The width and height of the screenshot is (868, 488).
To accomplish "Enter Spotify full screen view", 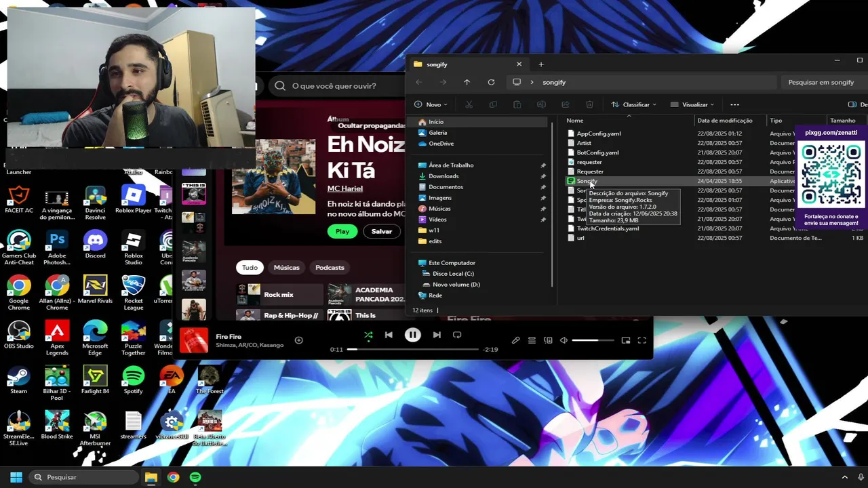I will 642,340.
